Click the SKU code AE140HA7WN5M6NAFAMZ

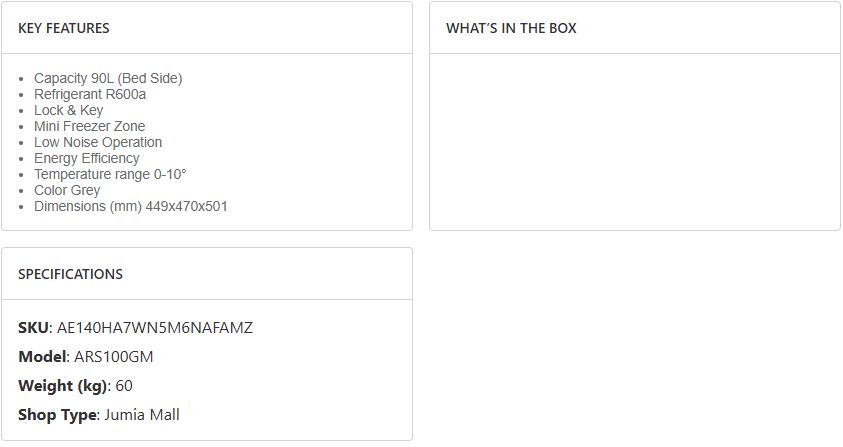[155, 328]
